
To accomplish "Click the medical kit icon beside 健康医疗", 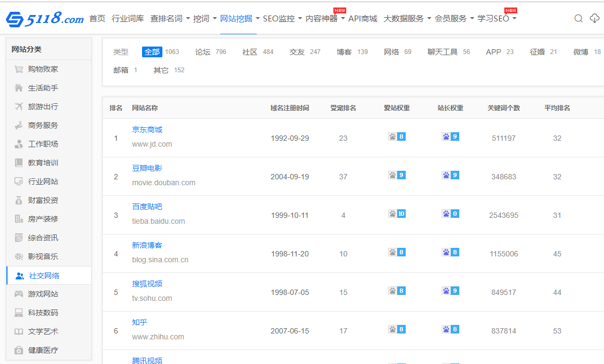I will coord(18,350).
